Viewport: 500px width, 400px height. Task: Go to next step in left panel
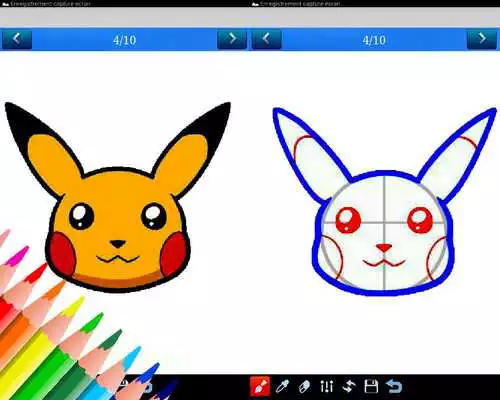click(x=232, y=39)
